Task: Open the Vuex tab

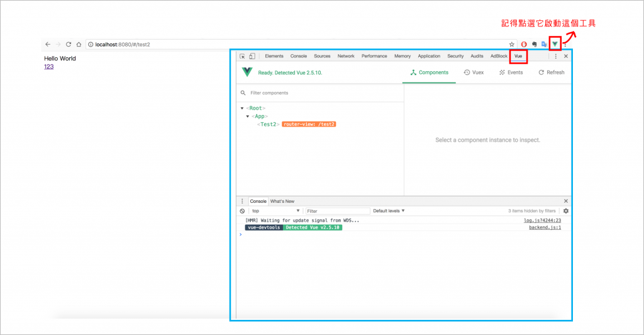Action: [474, 72]
